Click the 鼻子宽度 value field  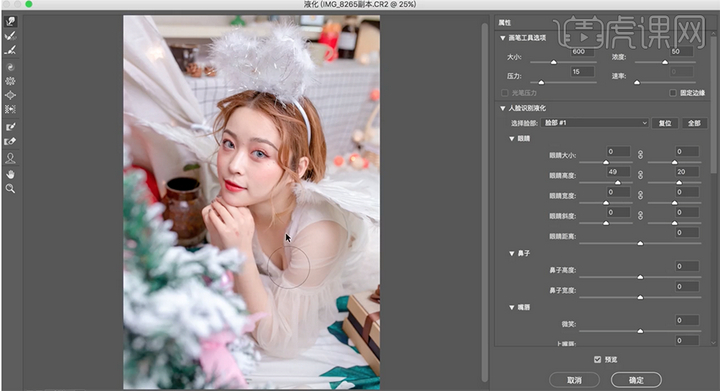(687, 286)
